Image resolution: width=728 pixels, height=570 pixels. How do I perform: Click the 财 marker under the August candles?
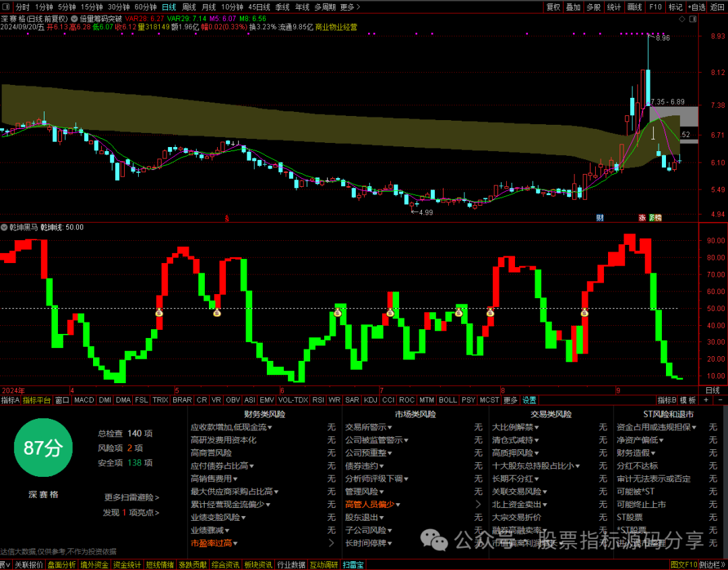tap(599, 217)
